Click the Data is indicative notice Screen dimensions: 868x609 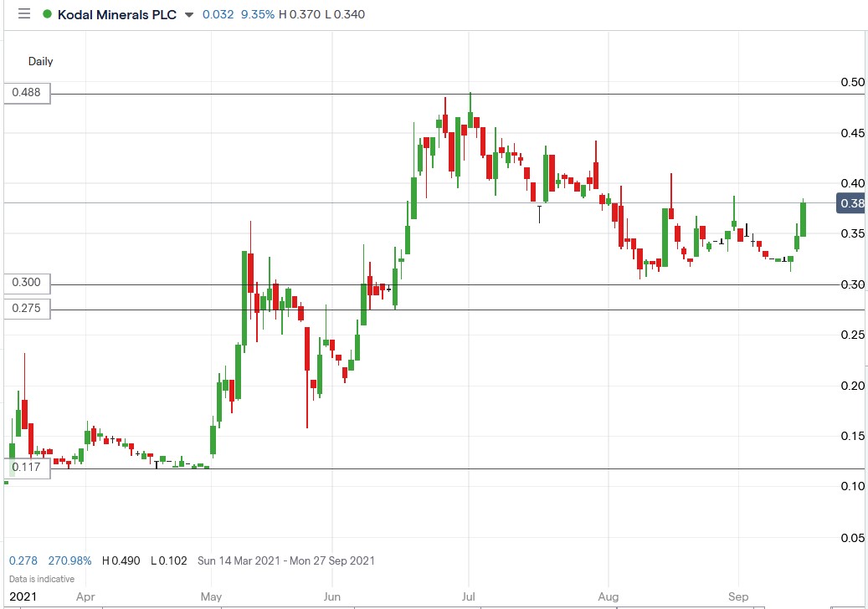tap(42, 579)
